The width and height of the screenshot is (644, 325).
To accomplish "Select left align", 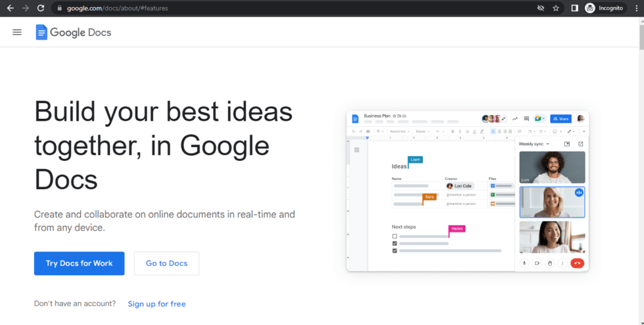I will coord(493,131).
